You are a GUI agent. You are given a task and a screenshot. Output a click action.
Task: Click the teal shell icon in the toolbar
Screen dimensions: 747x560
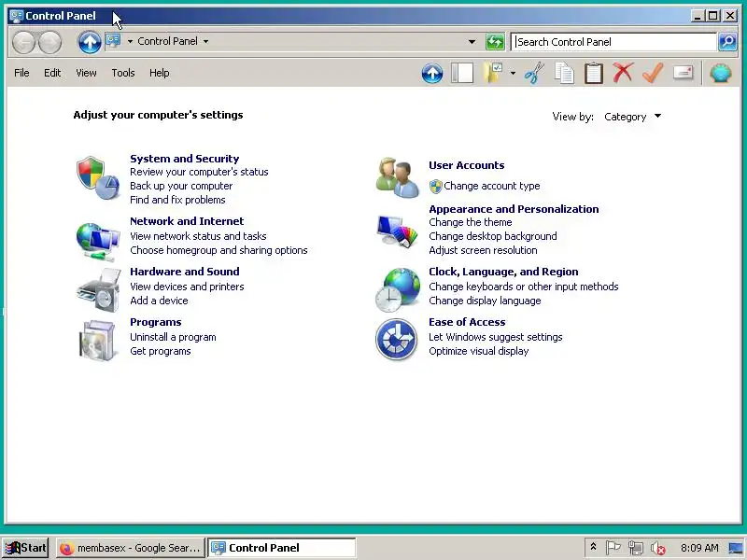tap(720, 74)
